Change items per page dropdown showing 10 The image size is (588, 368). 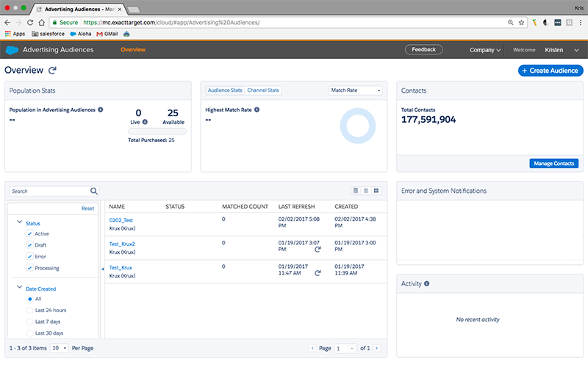coord(60,348)
